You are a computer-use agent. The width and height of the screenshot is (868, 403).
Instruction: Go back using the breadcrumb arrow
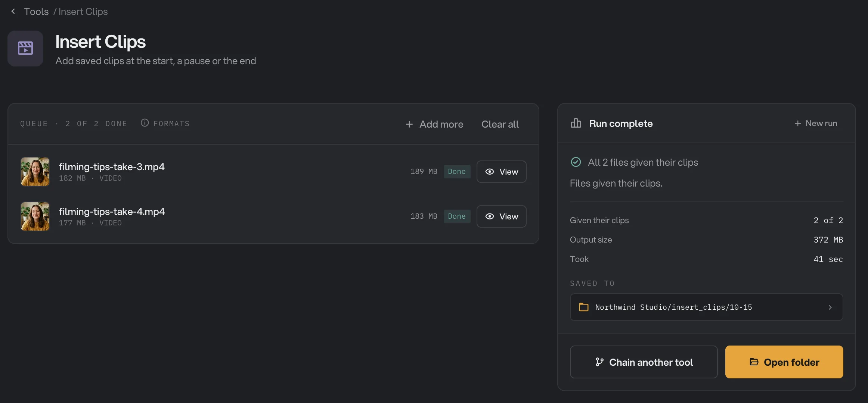(x=13, y=11)
